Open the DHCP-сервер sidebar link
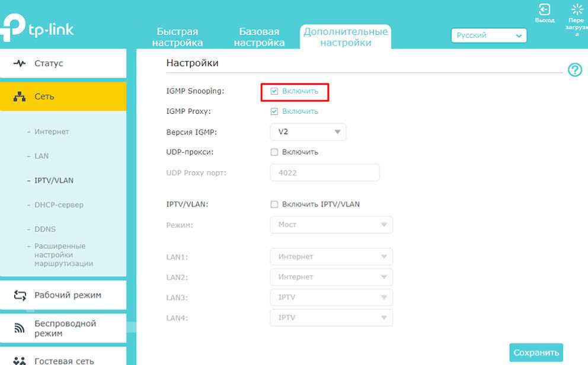 pyautogui.click(x=59, y=205)
